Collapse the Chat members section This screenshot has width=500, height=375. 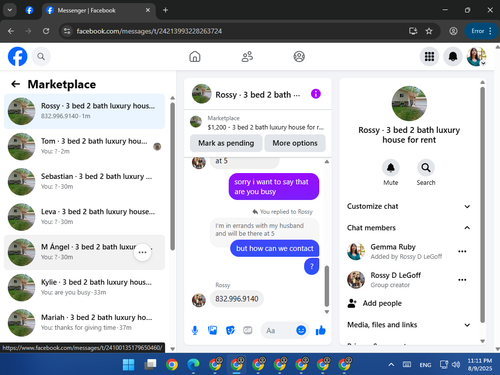click(x=409, y=228)
